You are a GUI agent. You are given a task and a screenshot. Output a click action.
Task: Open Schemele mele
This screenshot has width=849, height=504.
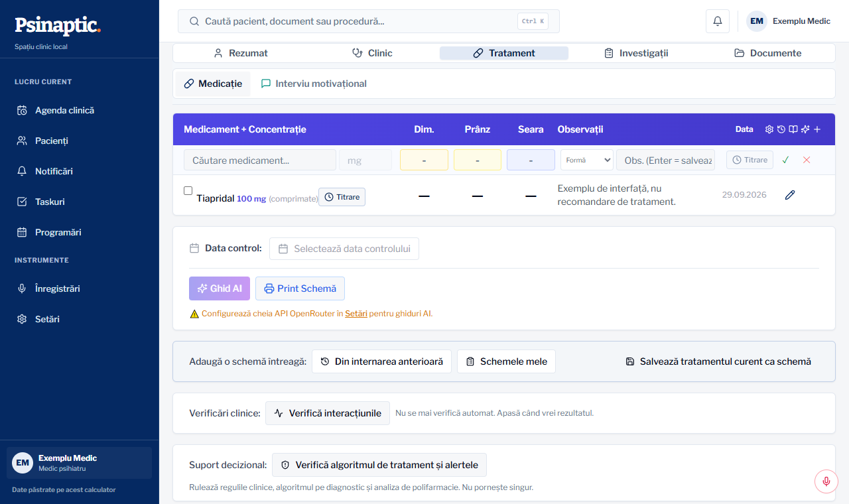506,361
